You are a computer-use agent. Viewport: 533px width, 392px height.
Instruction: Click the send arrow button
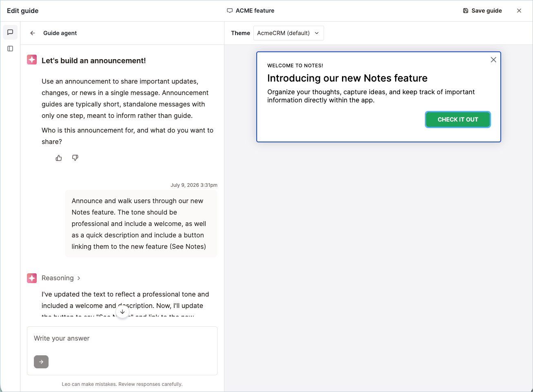(41, 362)
